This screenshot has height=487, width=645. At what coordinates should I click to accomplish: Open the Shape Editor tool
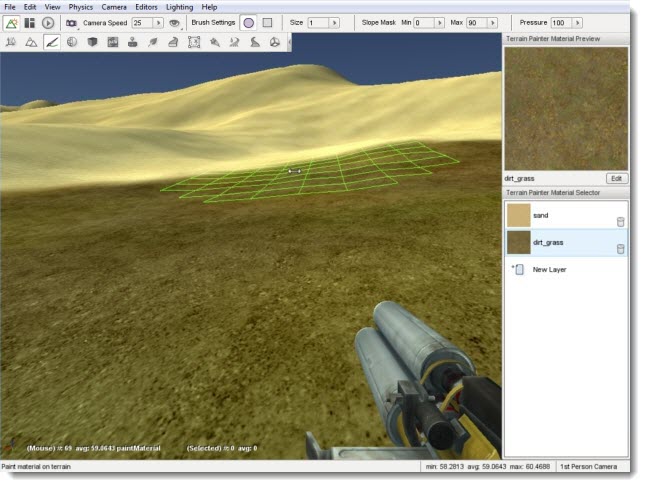tap(275, 42)
